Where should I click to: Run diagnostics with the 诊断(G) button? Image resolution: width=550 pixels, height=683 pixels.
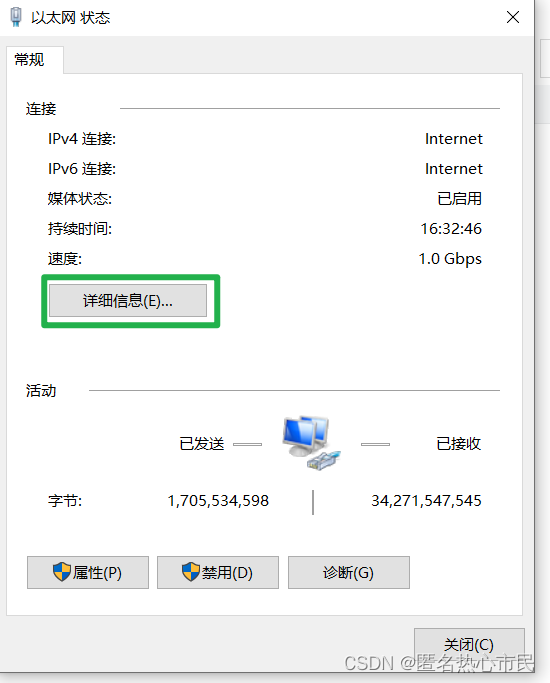pyautogui.click(x=349, y=572)
